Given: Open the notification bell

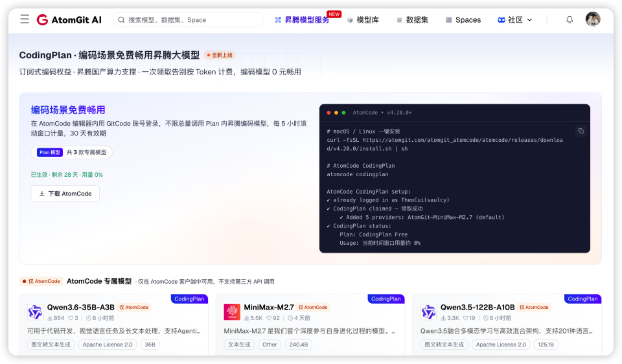Looking at the screenshot, I should coord(570,19).
